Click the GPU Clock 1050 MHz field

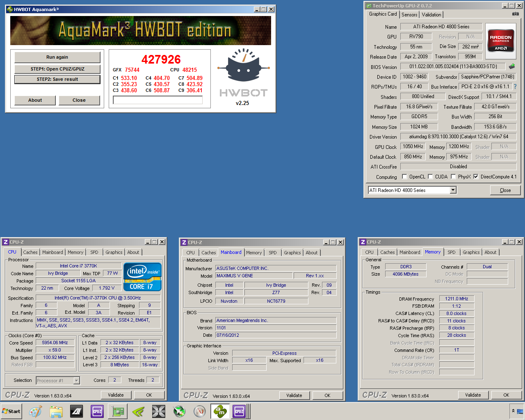(x=413, y=146)
